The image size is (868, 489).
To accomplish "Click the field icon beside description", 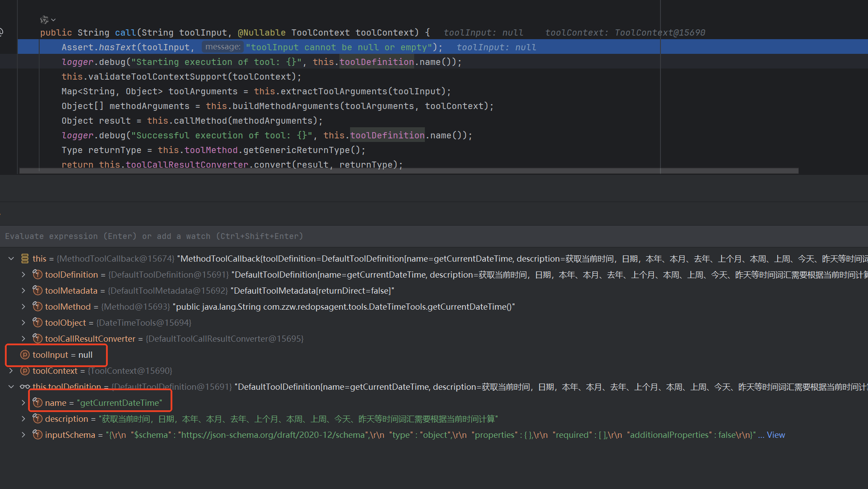I will tap(38, 419).
